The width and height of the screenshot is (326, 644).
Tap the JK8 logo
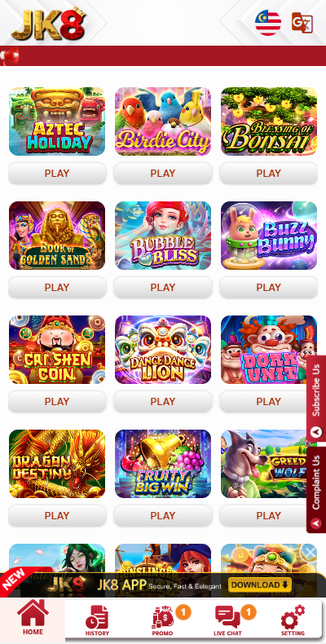tap(49, 24)
